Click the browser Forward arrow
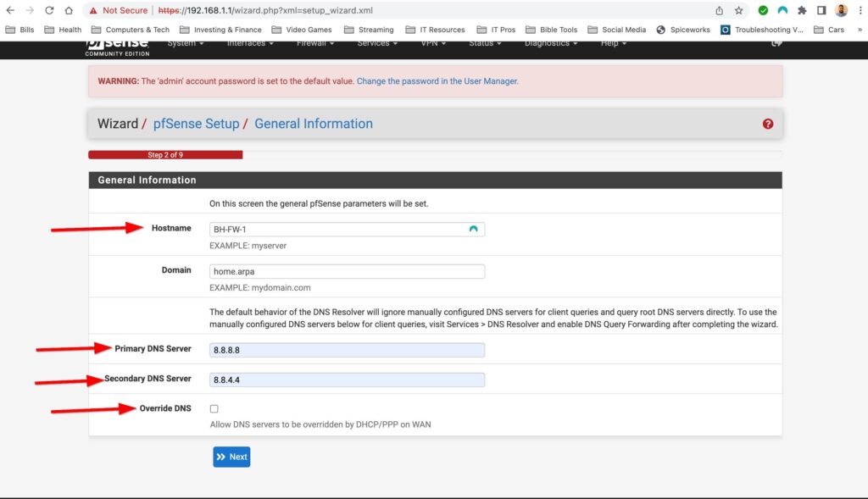Screen dimensions: 868x499 click(x=30, y=10)
